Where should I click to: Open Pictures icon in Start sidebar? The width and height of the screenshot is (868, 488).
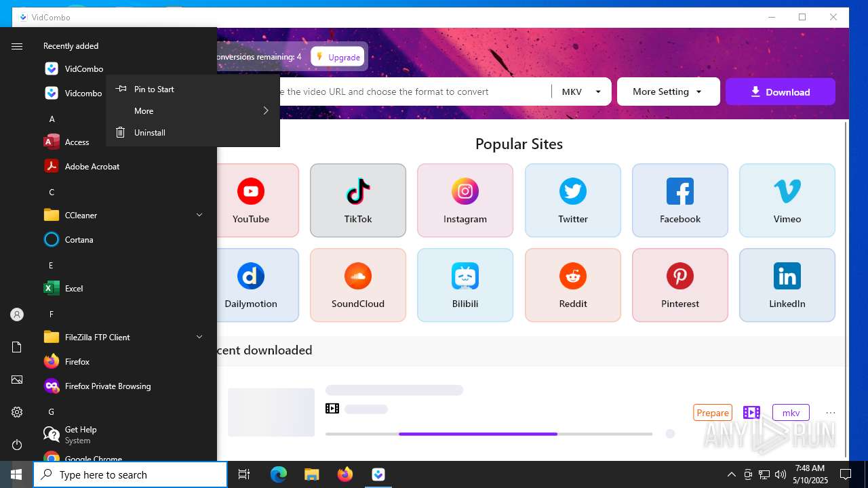tap(17, 380)
